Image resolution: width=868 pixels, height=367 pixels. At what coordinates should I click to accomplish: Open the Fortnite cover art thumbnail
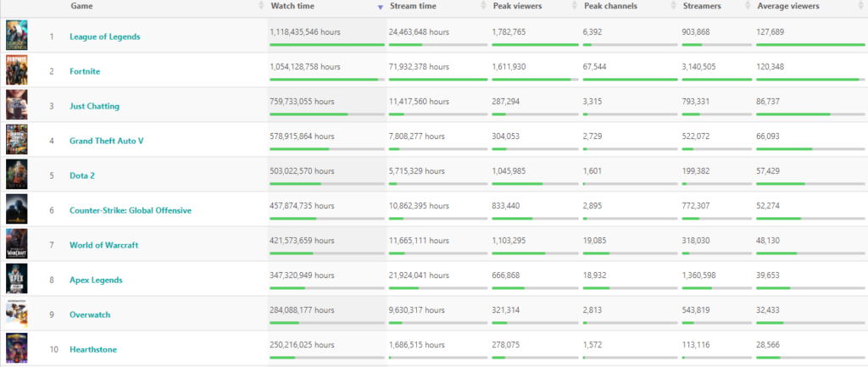click(x=17, y=70)
